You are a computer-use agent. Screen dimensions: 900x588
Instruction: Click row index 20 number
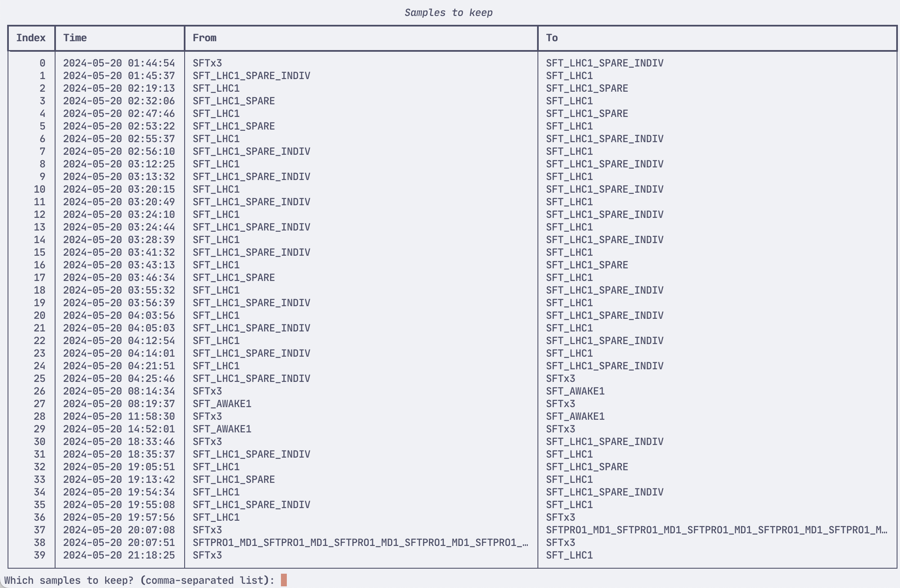coord(40,315)
